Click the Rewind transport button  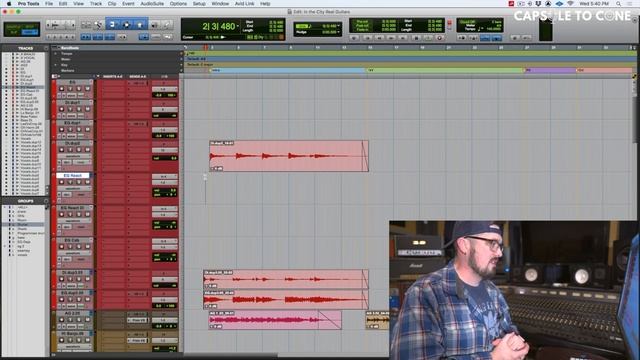pyautogui.click(x=379, y=38)
